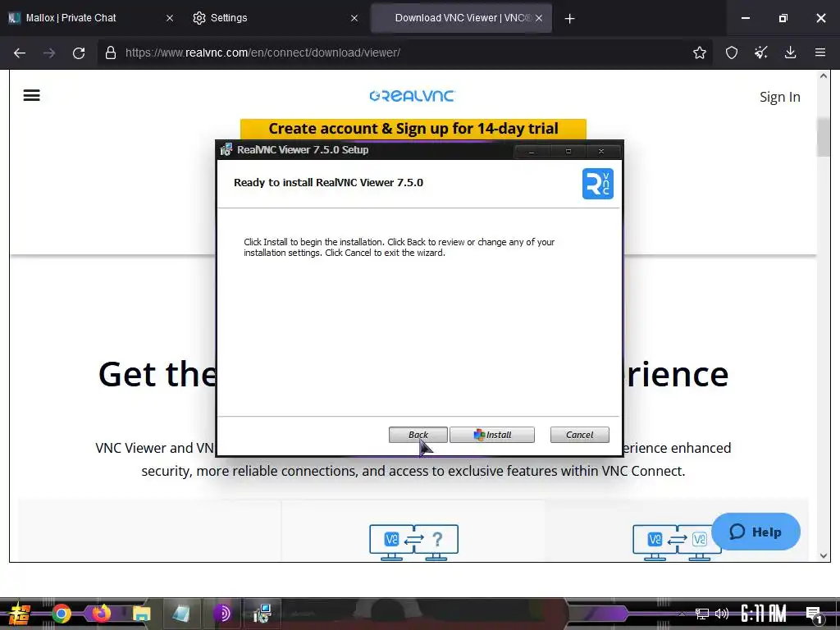Viewport: 840px width, 630px height.
Task: Click the setup installer icon in dialog title bar
Action: (x=226, y=149)
